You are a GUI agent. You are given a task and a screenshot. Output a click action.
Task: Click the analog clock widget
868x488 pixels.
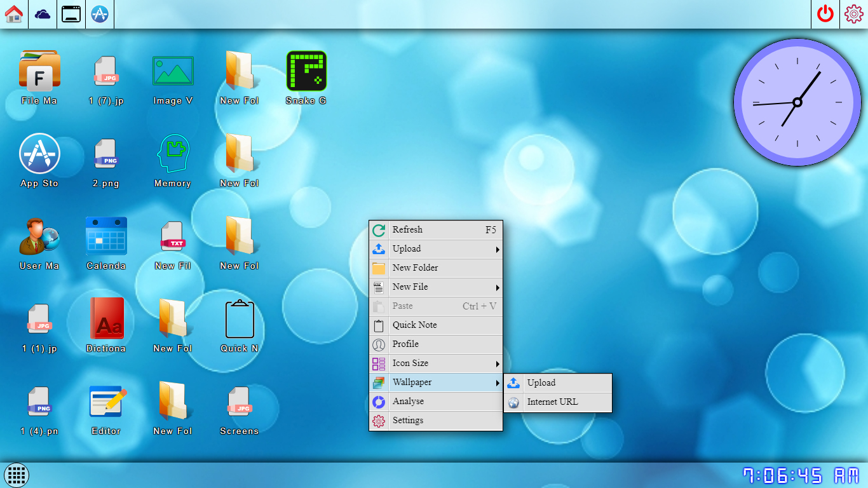click(x=797, y=102)
